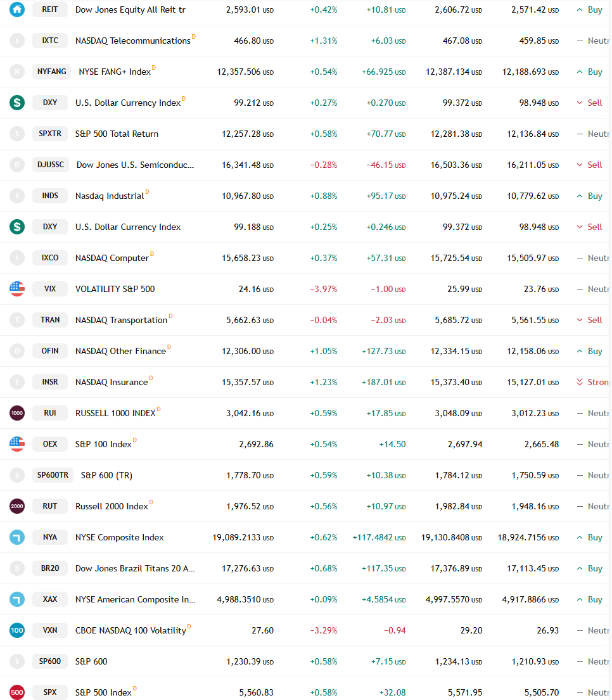
Task: Open NASDAQ Transportation index page
Action: tap(122, 320)
